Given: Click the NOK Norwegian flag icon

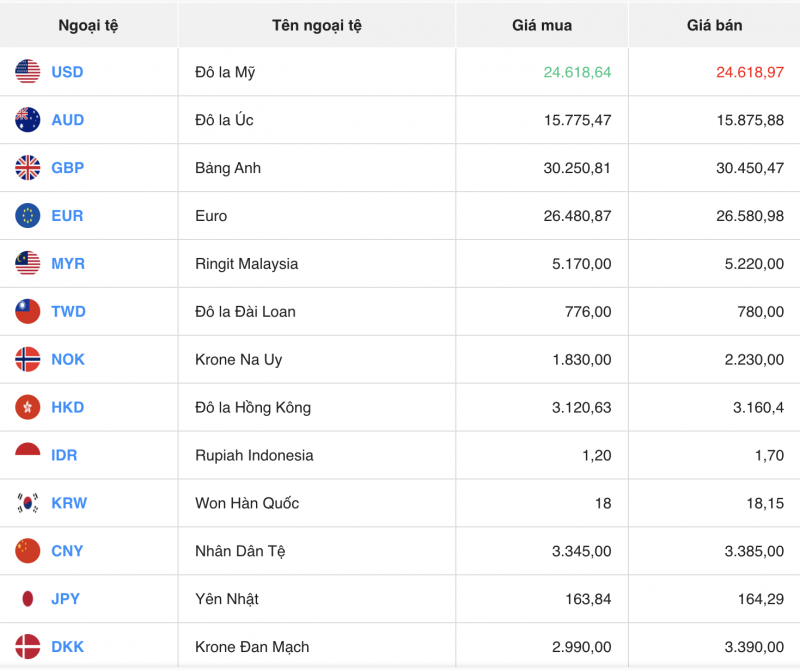Looking at the screenshot, I should (27, 359).
